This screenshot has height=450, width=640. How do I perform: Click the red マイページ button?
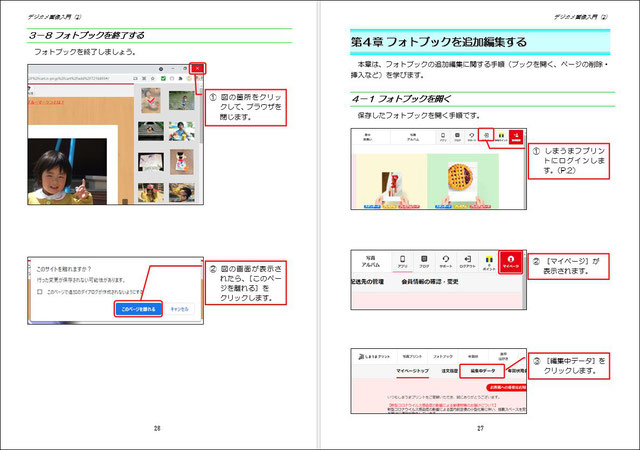510,262
